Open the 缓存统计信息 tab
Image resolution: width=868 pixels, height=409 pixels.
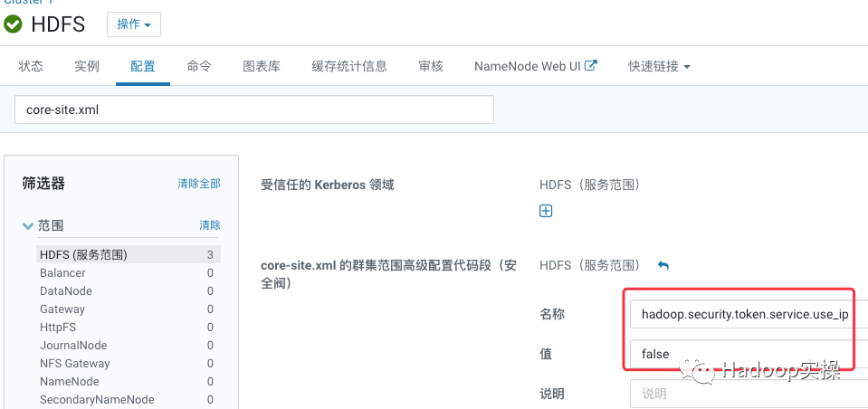(x=349, y=66)
